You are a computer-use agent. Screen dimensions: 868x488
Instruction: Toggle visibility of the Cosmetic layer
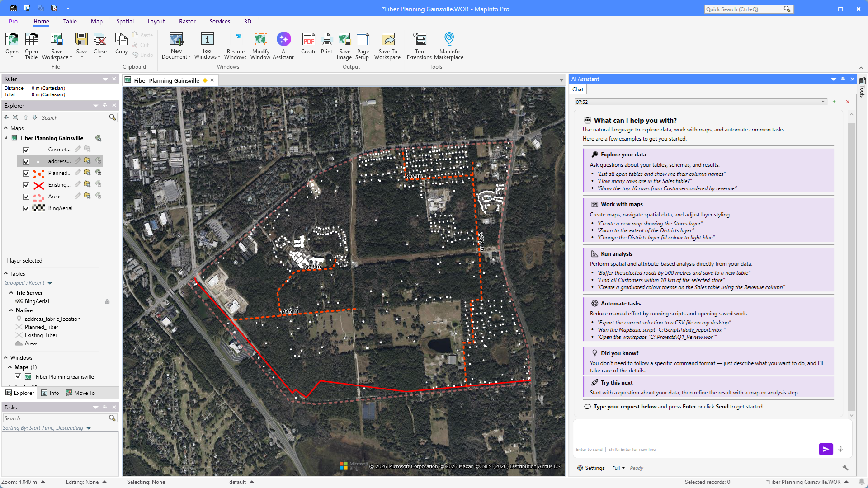(x=26, y=150)
